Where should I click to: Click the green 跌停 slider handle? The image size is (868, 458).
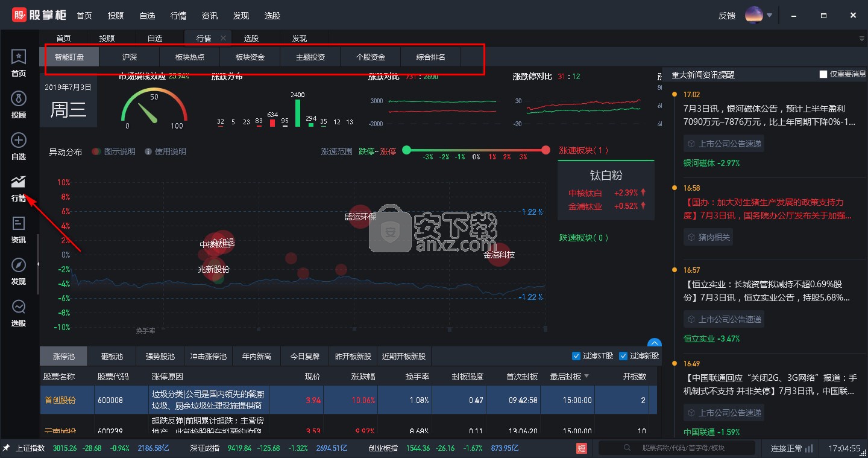[x=407, y=150]
